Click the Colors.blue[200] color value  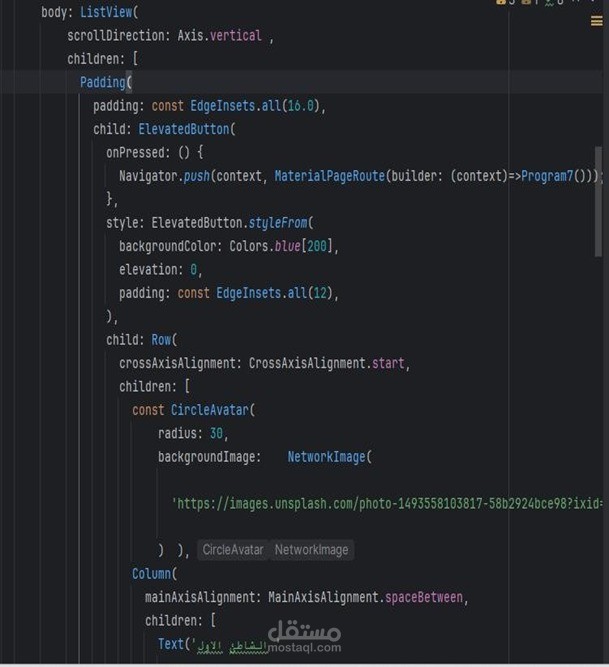(281, 246)
